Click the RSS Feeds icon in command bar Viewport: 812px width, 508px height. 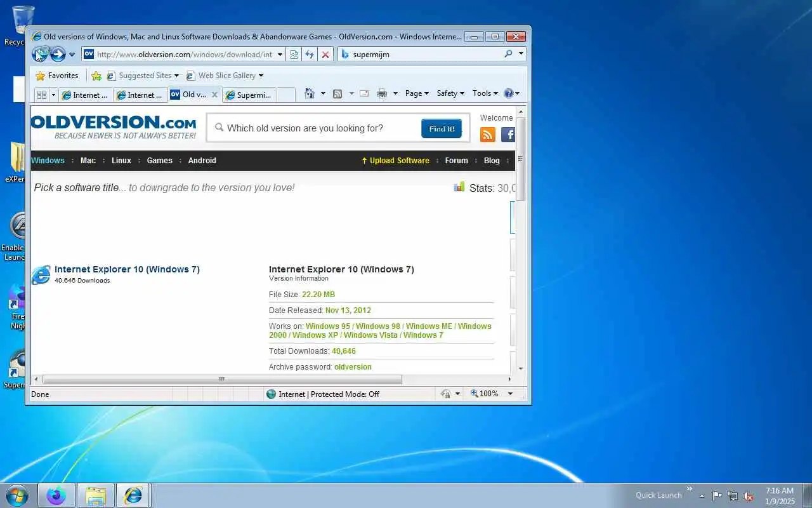(337, 93)
